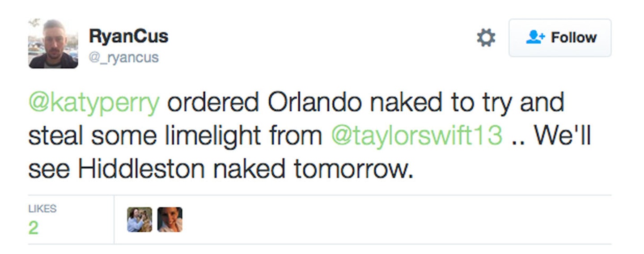This screenshot has width=644, height=254.
Task: View the second liker's avatar
Action: (170, 220)
